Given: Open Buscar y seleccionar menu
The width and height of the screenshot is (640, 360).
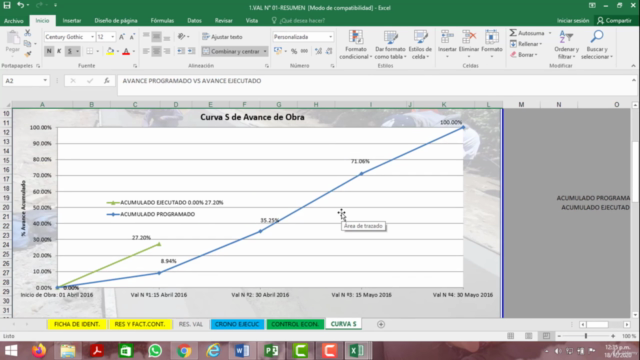Looking at the screenshot, I should [597, 44].
